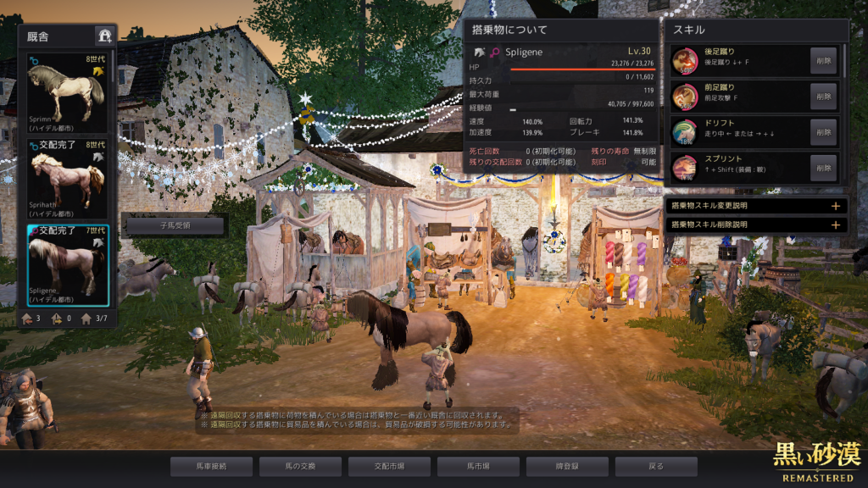
Task: Click the horse head icon beside Spligene
Action: pos(480,53)
